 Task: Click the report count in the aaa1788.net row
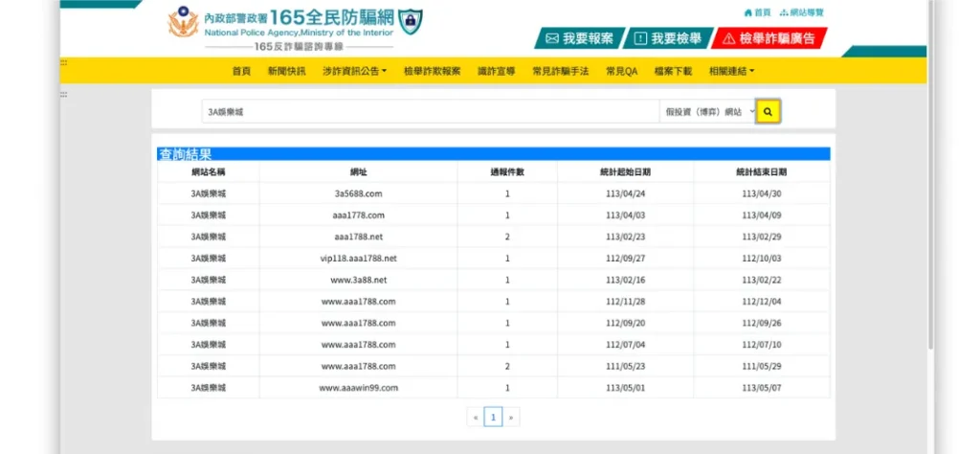(x=507, y=237)
